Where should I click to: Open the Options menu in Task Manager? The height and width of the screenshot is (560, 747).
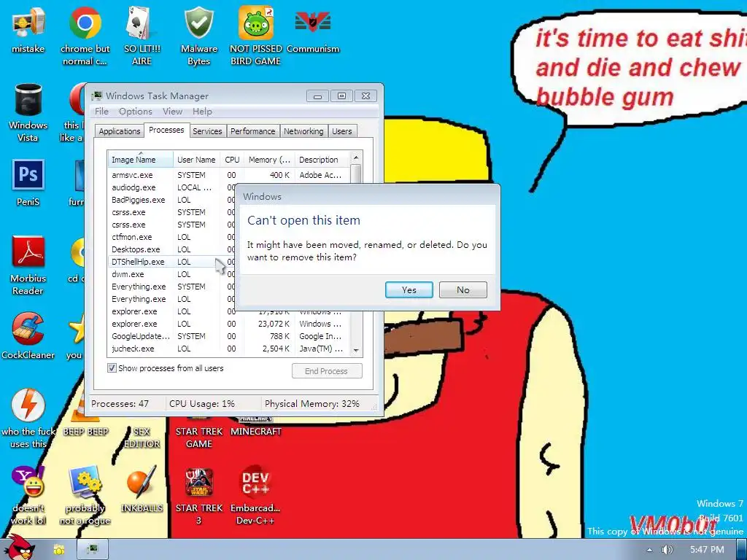tap(135, 112)
